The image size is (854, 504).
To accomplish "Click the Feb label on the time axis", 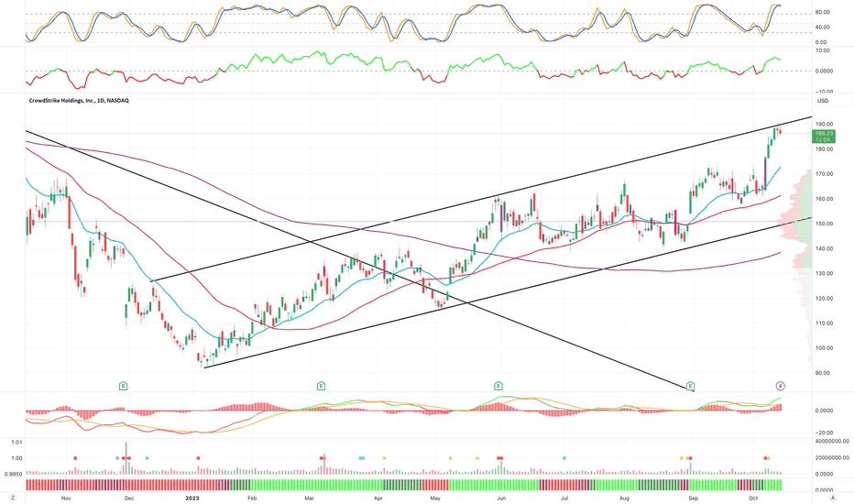I will [x=252, y=499].
